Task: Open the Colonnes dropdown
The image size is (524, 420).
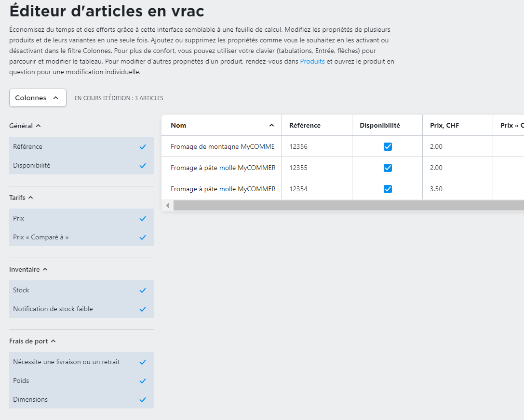Action: tap(38, 98)
